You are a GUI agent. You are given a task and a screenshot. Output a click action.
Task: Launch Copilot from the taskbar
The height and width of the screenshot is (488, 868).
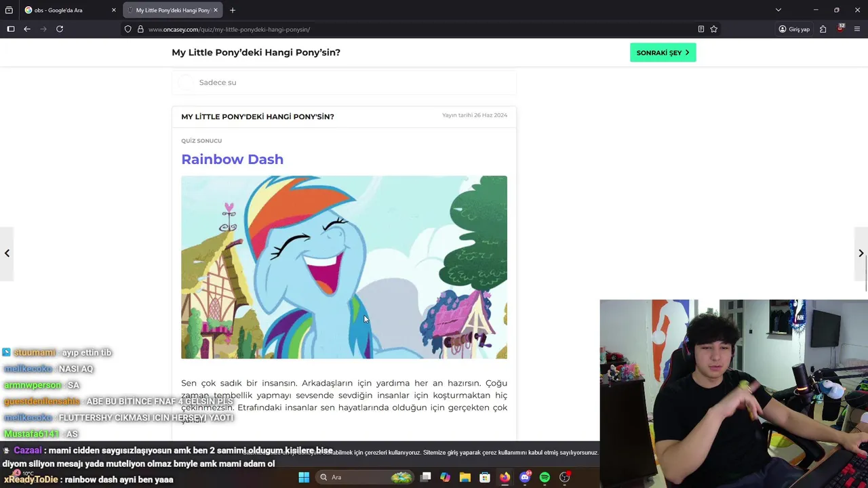[445, 477]
